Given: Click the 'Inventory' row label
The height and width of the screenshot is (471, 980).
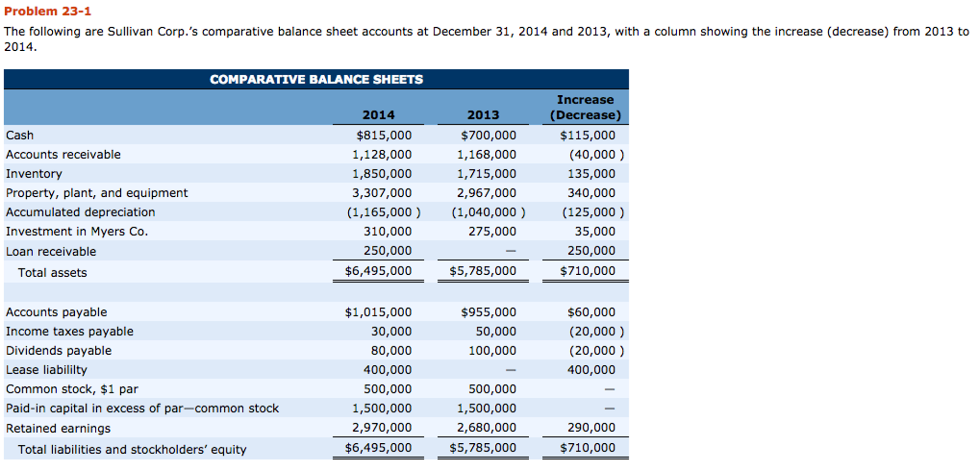Looking at the screenshot, I should tap(34, 174).
